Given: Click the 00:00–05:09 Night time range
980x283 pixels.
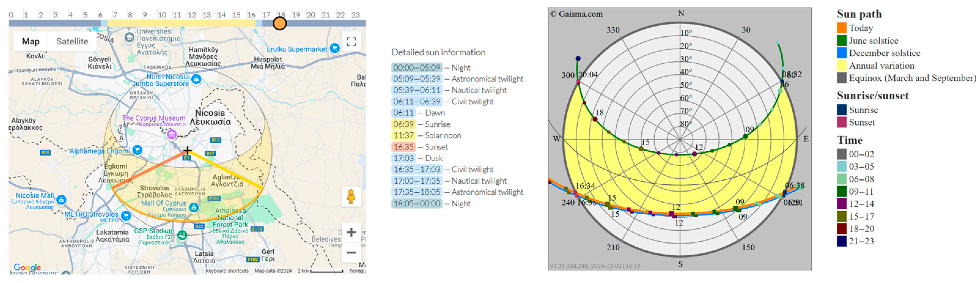Looking at the screenshot, I should (417, 68).
